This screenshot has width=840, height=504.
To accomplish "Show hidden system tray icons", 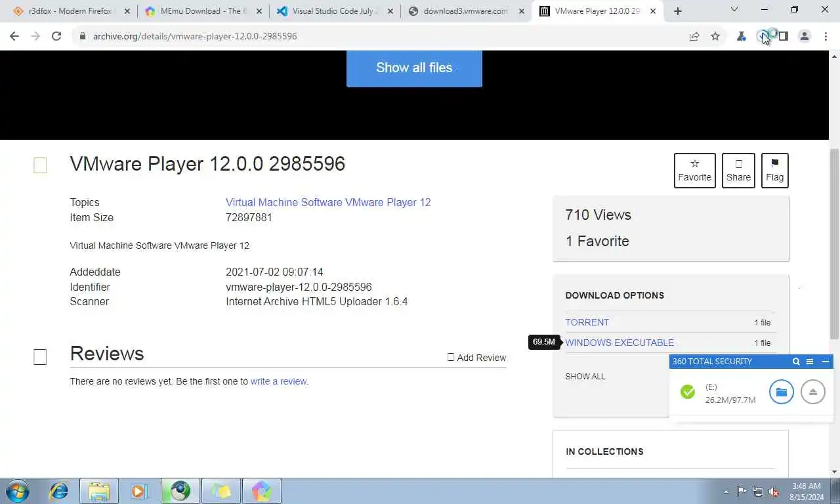I will click(726, 492).
